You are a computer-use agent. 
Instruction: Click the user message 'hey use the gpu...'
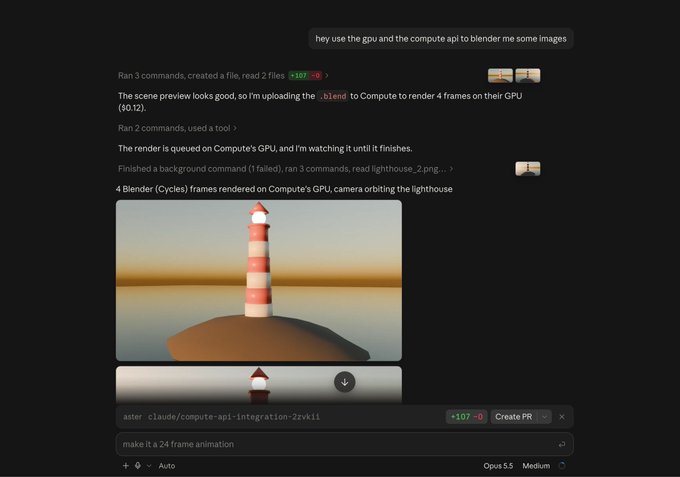coord(441,39)
